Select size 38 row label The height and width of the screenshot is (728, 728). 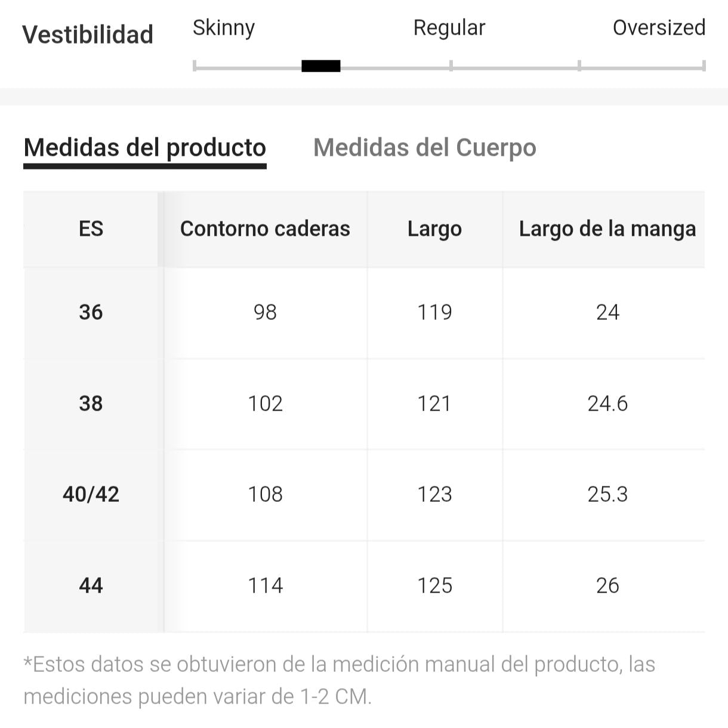pyautogui.click(x=91, y=403)
